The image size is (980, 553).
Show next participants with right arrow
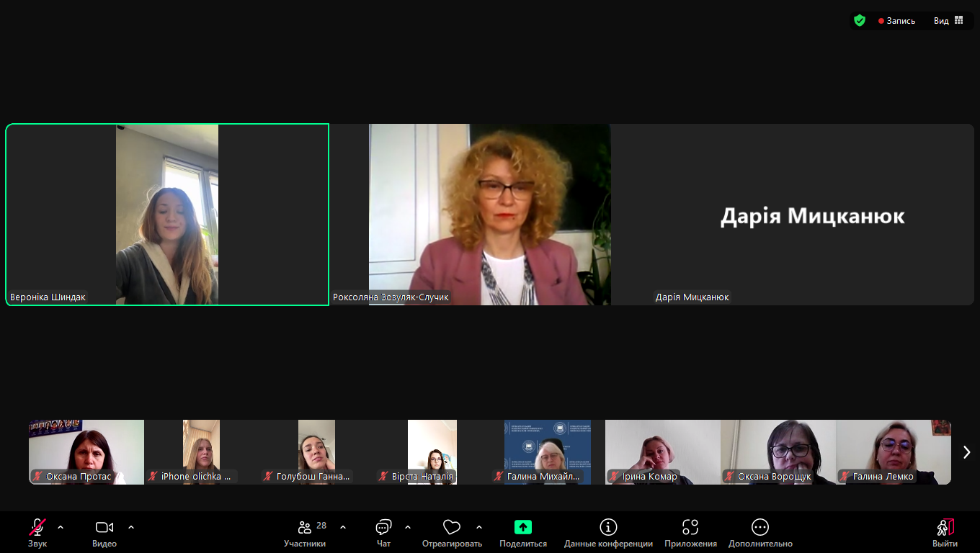[x=966, y=452]
